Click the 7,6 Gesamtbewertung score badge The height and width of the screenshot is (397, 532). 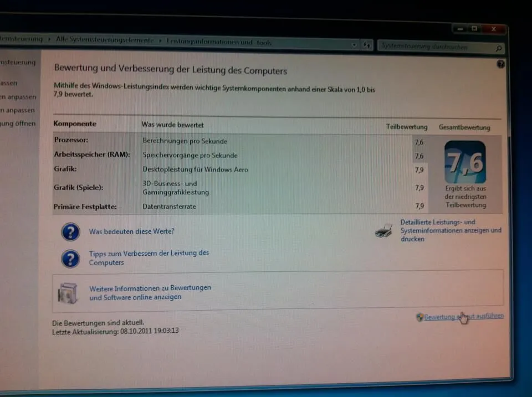465,162
